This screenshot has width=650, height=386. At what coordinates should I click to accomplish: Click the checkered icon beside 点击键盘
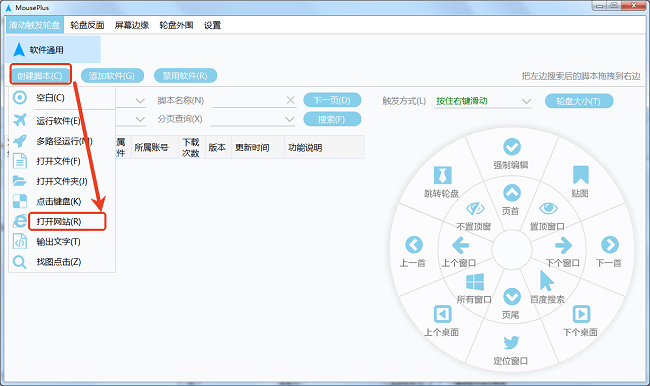pos(19,201)
